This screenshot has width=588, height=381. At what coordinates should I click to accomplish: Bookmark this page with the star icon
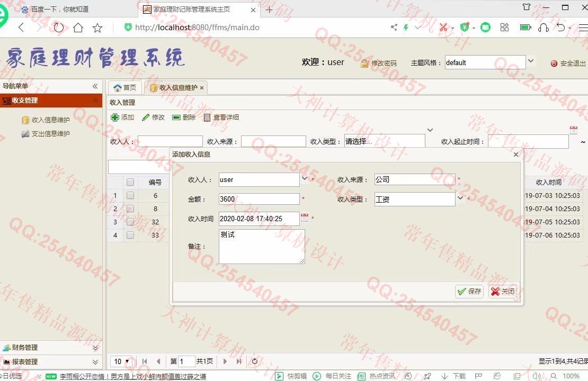(97, 28)
